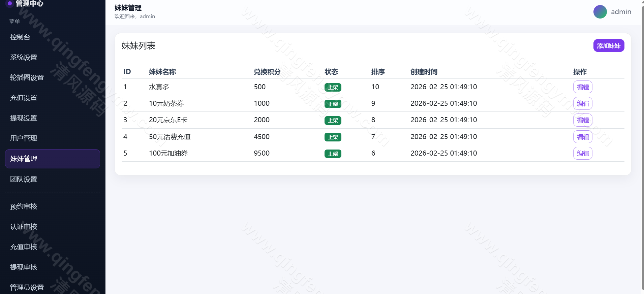Viewport: 644px width, 294px height.
Task: Open 充值审核 menu item
Action: 53,247
